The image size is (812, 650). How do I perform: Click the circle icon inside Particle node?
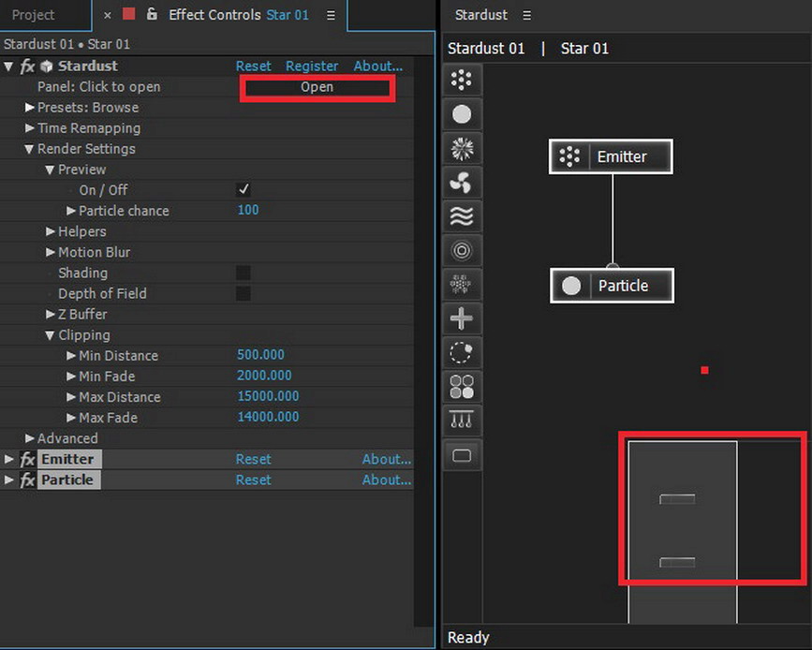click(571, 286)
